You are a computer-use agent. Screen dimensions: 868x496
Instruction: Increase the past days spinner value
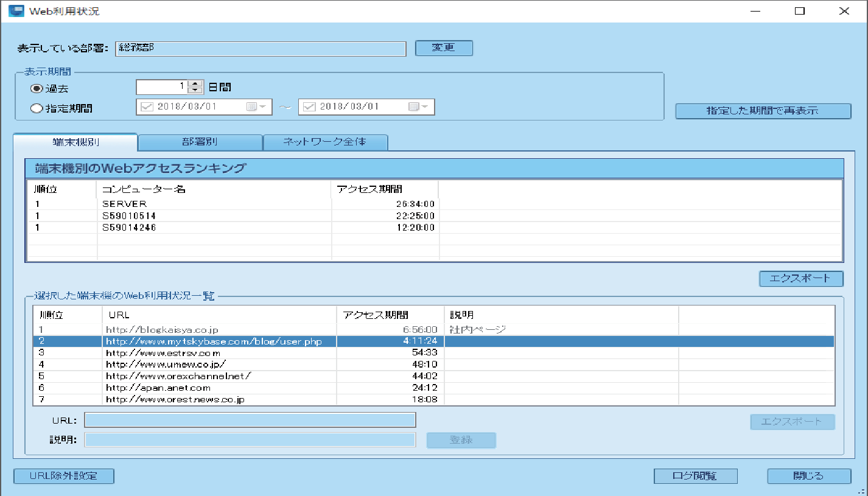click(195, 84)
